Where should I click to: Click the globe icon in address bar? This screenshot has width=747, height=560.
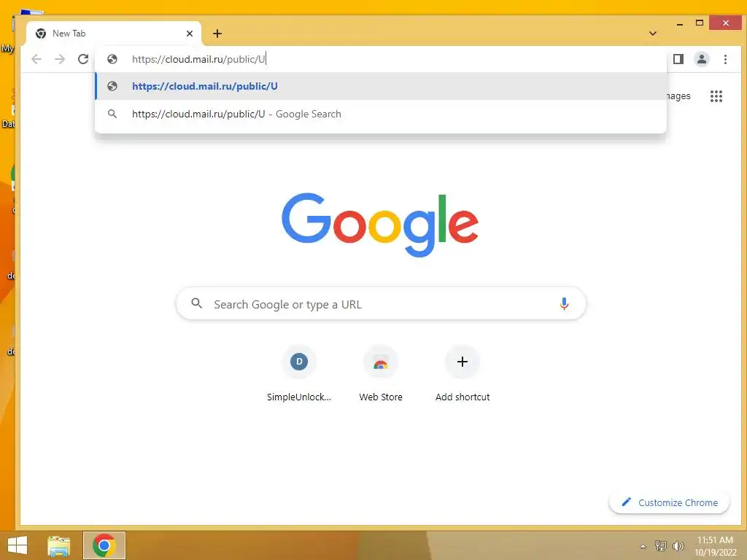[x=112, y=59]
